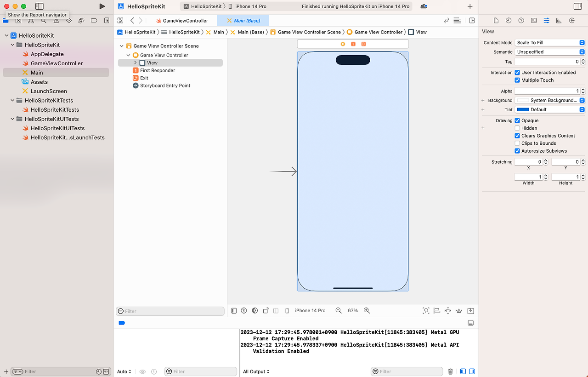Collapse the Game View Controller outline item
The image size is (588, 377).
129,55
